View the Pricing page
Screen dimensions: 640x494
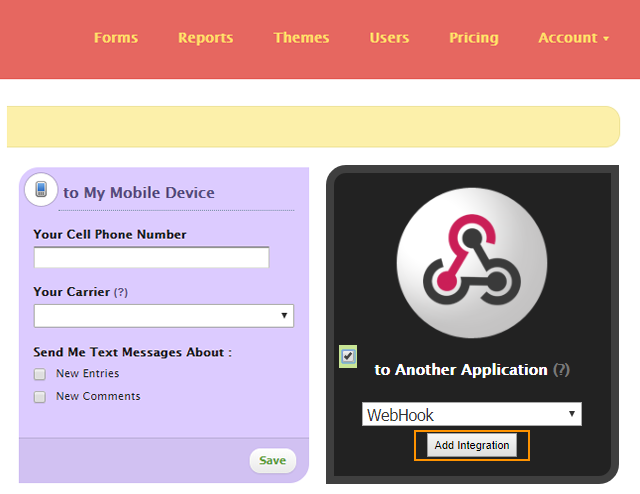[474, 38]
